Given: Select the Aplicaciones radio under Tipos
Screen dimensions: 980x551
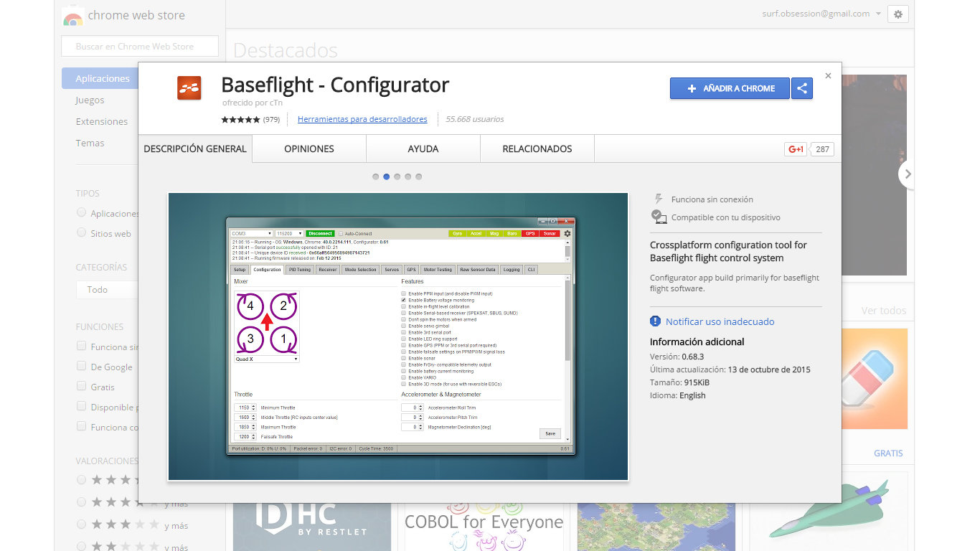Looking at the screenshot, I should point(81,213).
